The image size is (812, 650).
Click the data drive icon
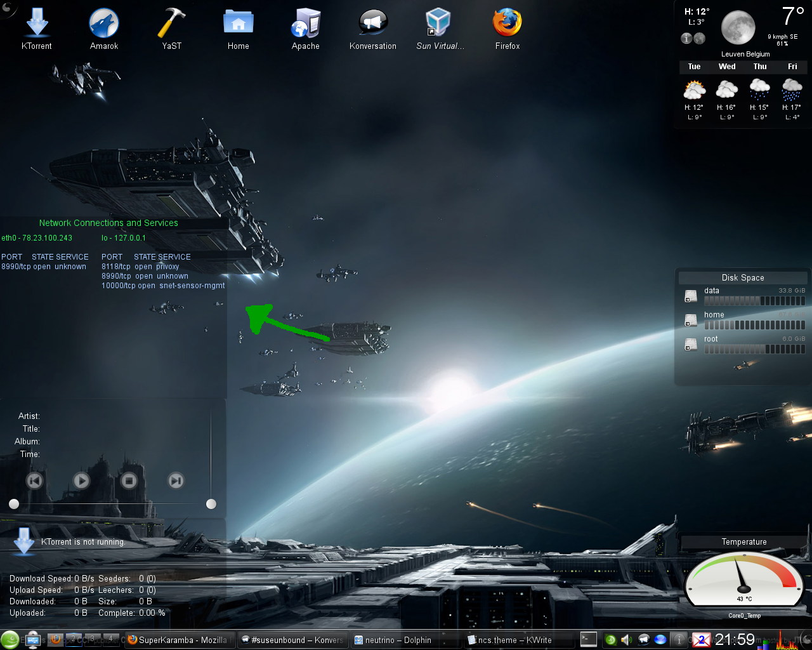pyautogui.click(x=691, y=296)
